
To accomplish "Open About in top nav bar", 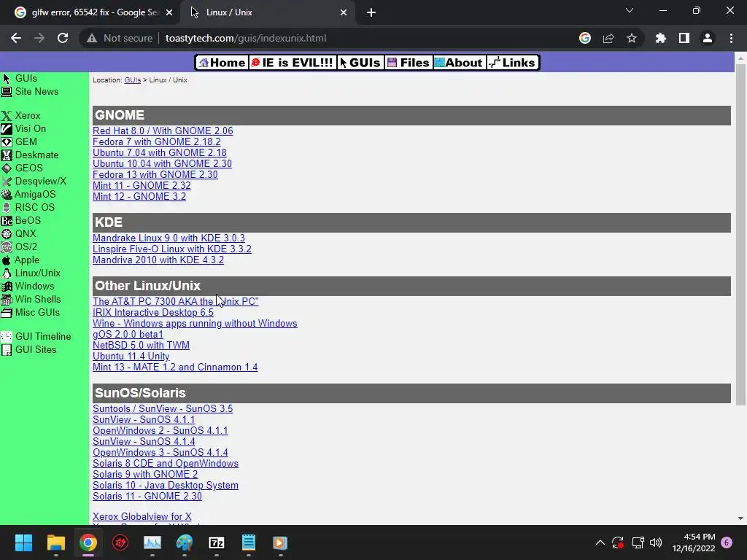I will (460, 63).
